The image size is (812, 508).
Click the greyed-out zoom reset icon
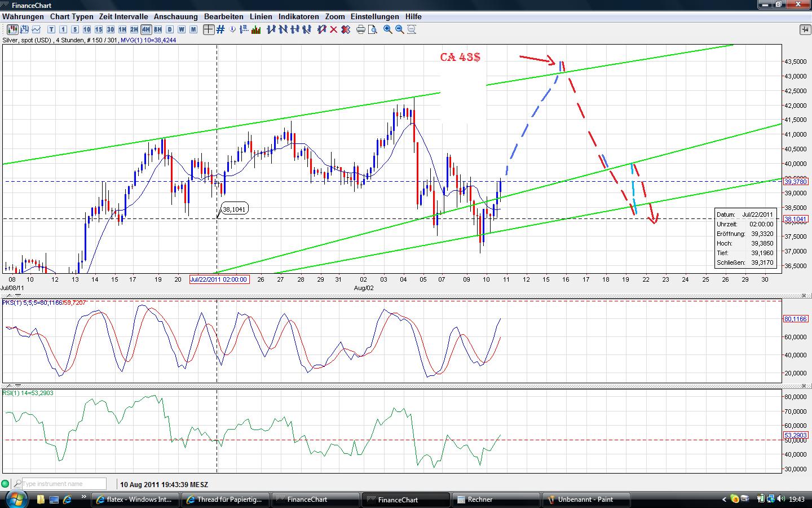tap(412, 29)
